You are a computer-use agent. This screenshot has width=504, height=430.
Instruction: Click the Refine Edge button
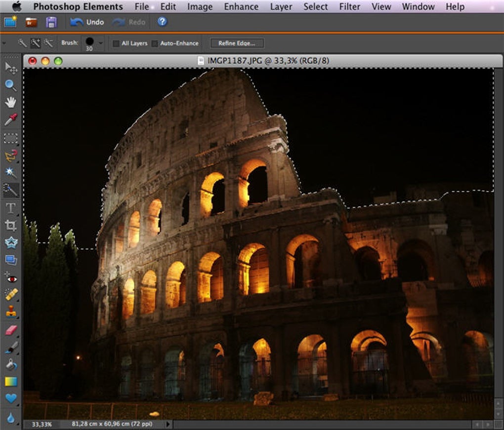click(237, 43)
